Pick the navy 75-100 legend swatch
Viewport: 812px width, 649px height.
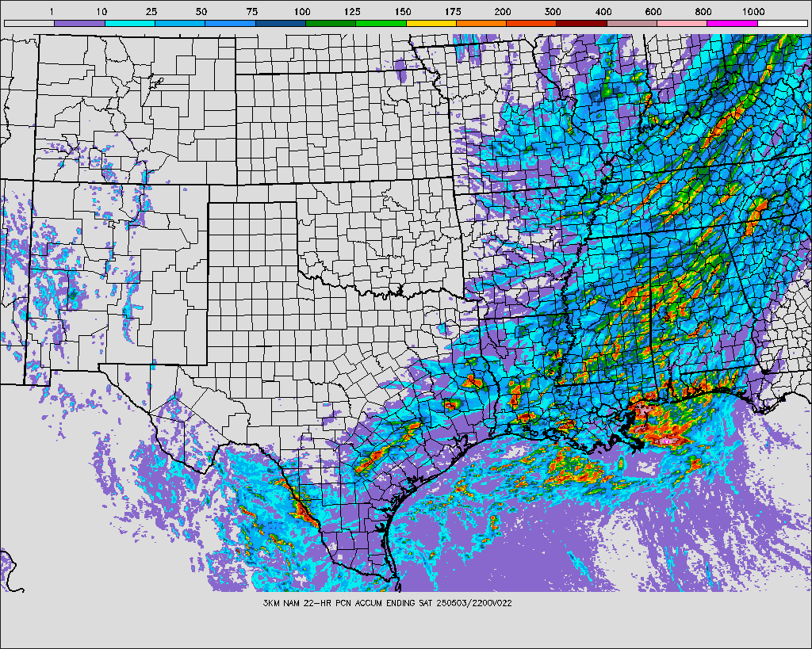pyautogui.click(x=281, y=23)
